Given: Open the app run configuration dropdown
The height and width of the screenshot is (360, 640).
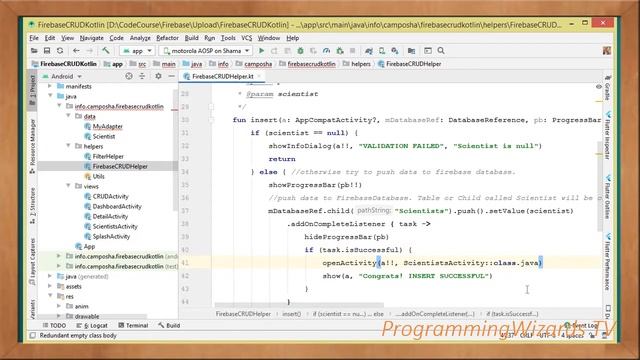Looking at the screenshot, I should point(138,51).
